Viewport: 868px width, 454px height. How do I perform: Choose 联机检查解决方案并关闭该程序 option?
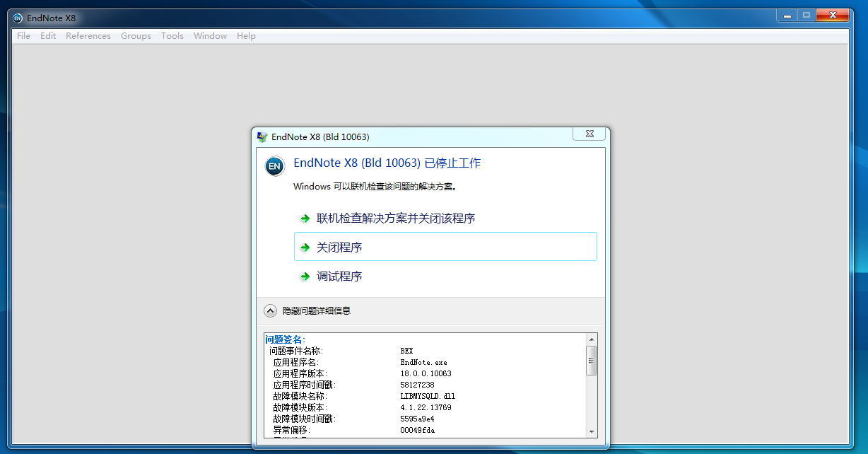tap(445, 219)
